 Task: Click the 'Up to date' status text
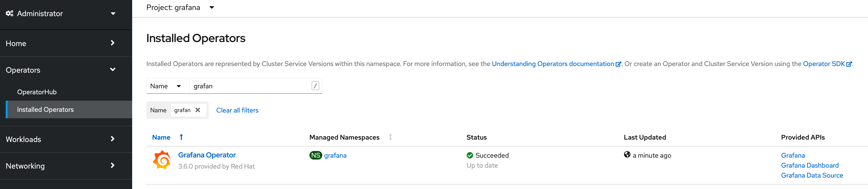[x=482, y=165]
